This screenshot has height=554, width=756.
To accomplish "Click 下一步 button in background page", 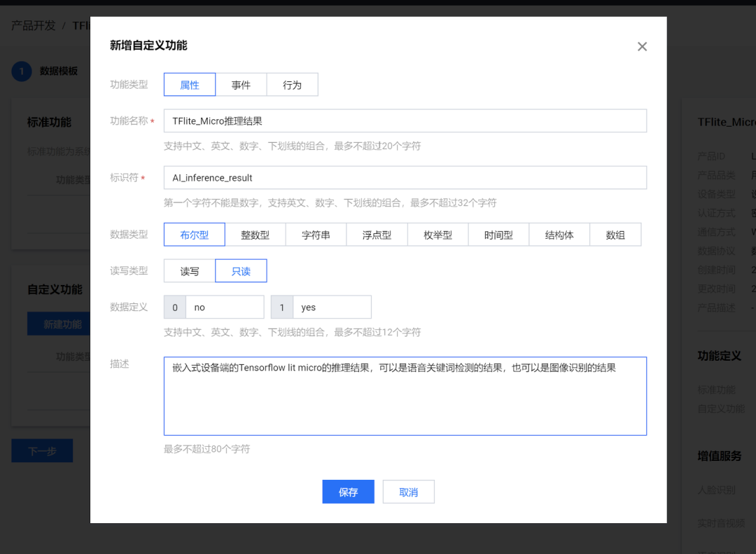I will point(43,451).
